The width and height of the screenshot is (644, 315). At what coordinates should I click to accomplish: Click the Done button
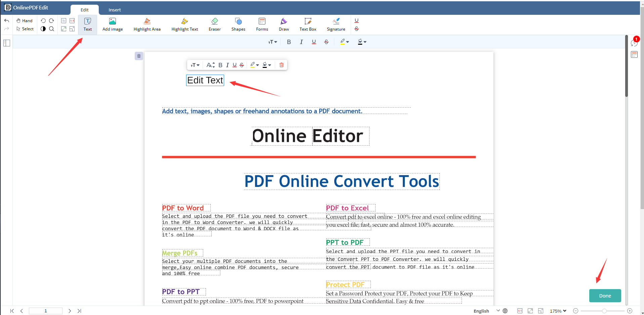pos(605,296)
